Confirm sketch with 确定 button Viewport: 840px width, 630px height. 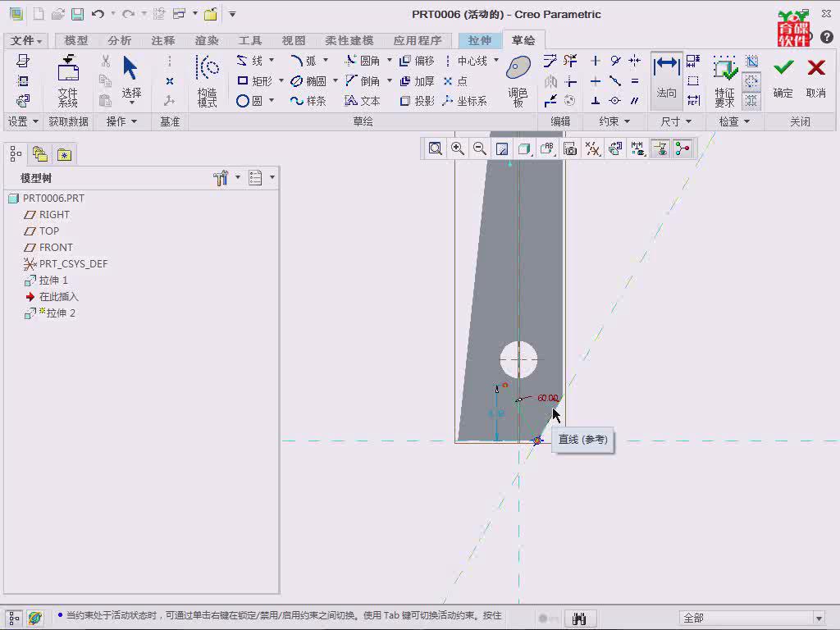pyautogui.click(x=783, y=78)
